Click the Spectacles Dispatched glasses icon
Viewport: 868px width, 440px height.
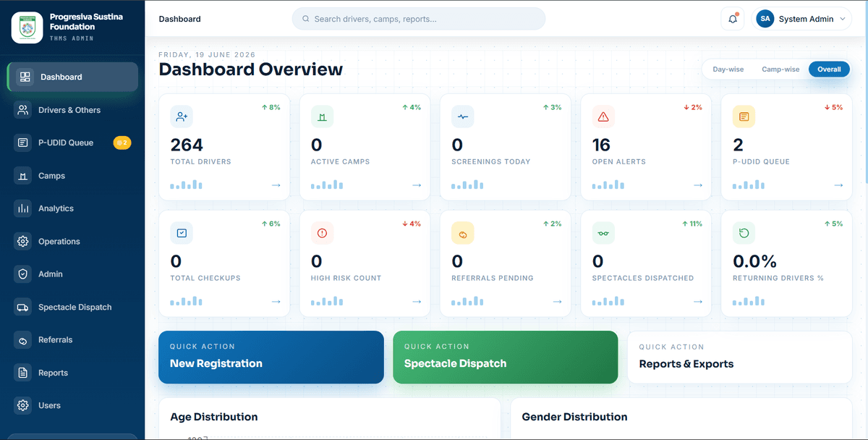[x=603, y=233]
